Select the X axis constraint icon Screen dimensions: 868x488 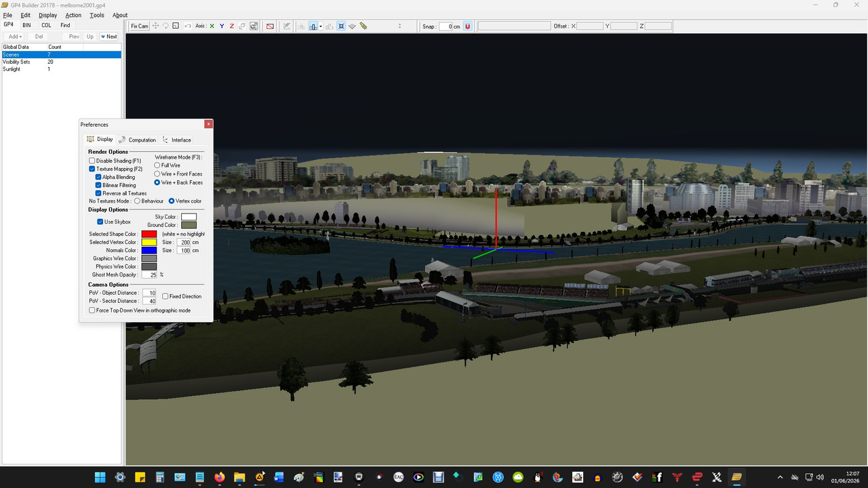[x=212, y=26]
